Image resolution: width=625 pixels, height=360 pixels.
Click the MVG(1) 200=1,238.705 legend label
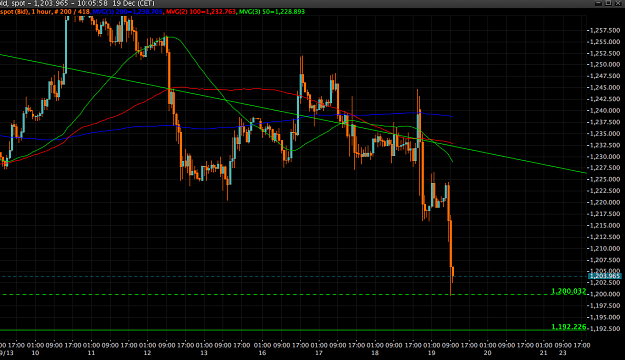pyautogui.click(x=128, y=12)
